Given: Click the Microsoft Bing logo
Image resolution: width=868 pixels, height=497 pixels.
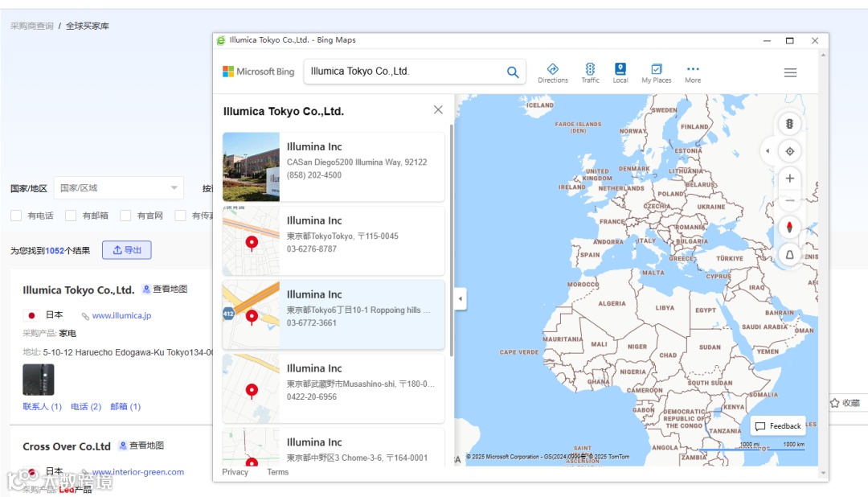Looking at the screenshot, I should [259, 72].
